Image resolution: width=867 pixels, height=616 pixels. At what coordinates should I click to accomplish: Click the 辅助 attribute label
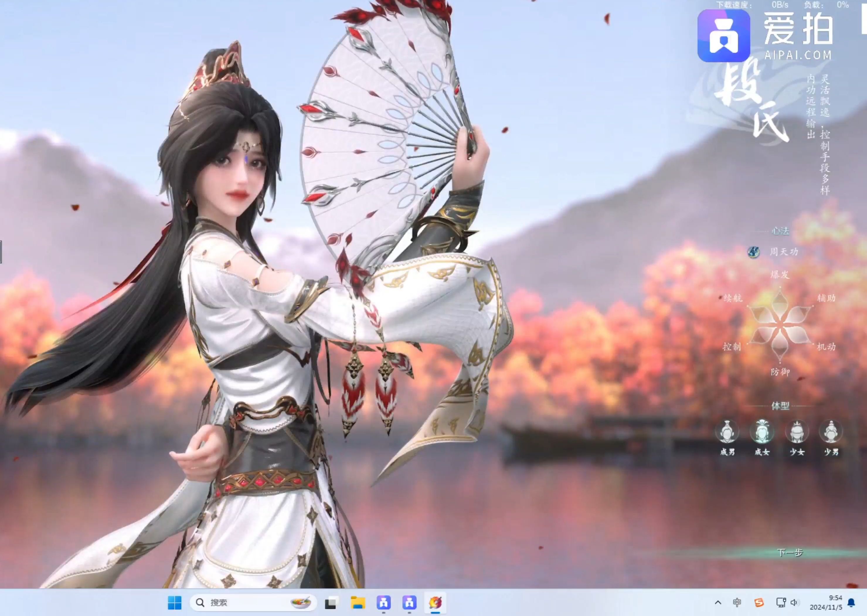click(x=826, y=298)
